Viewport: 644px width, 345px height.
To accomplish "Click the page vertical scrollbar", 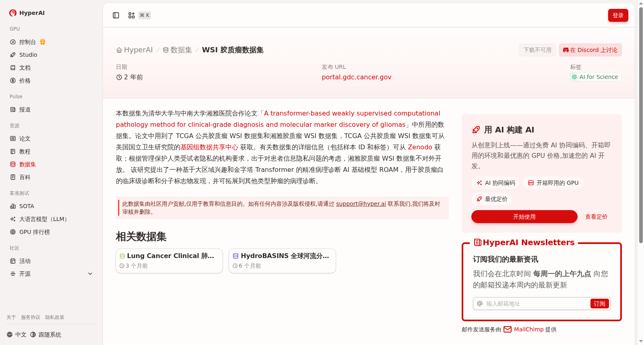I will tap(641, 125).
